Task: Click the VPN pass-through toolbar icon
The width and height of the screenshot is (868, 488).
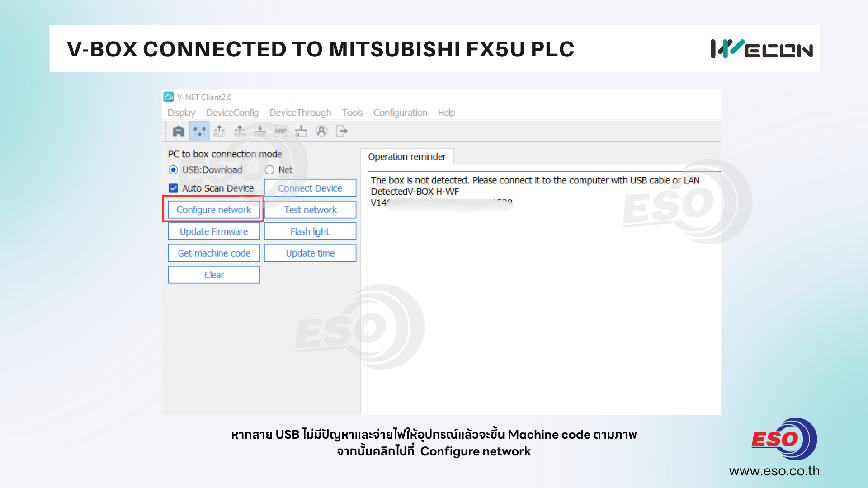Action: 240,131
